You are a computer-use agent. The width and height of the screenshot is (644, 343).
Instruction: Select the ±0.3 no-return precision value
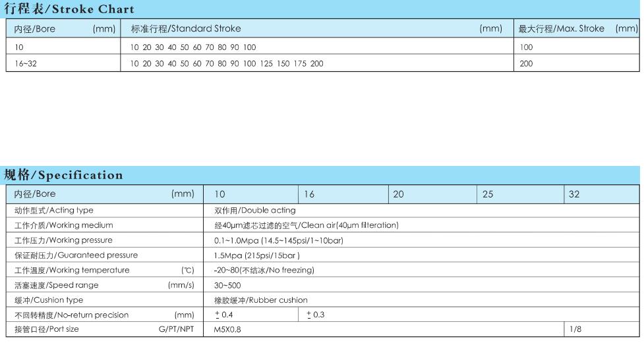click(x=316, y=315)
